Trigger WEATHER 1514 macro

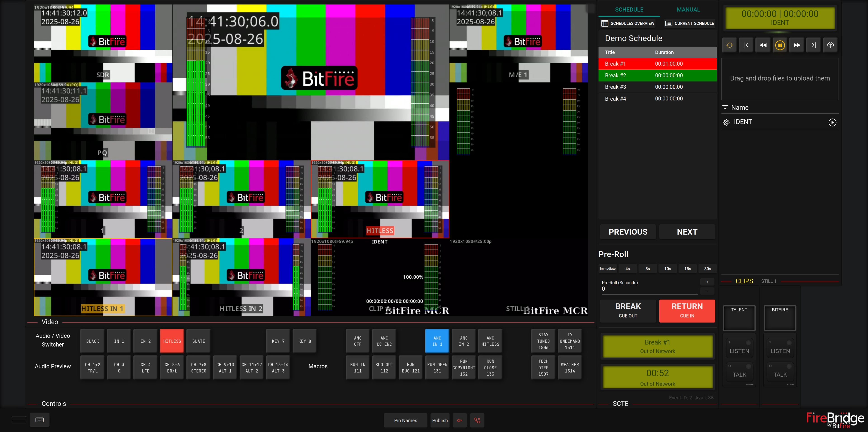click(x=570, y=368)
